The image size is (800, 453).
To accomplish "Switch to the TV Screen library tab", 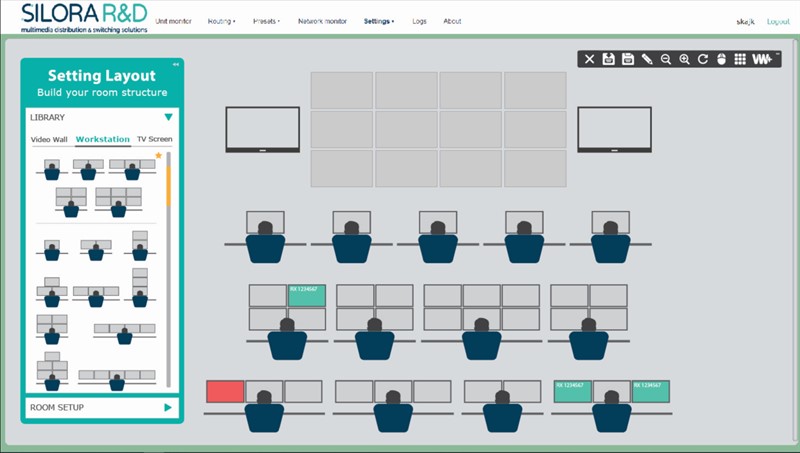I will (154, 139).
